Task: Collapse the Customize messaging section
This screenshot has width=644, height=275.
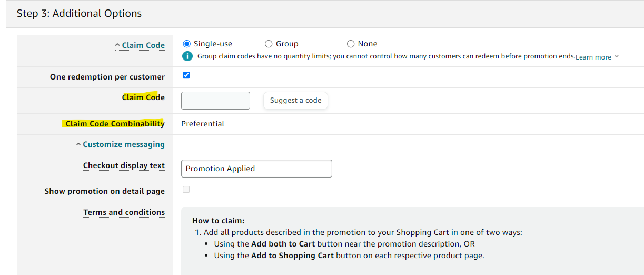Action: [x=120, y=144]
